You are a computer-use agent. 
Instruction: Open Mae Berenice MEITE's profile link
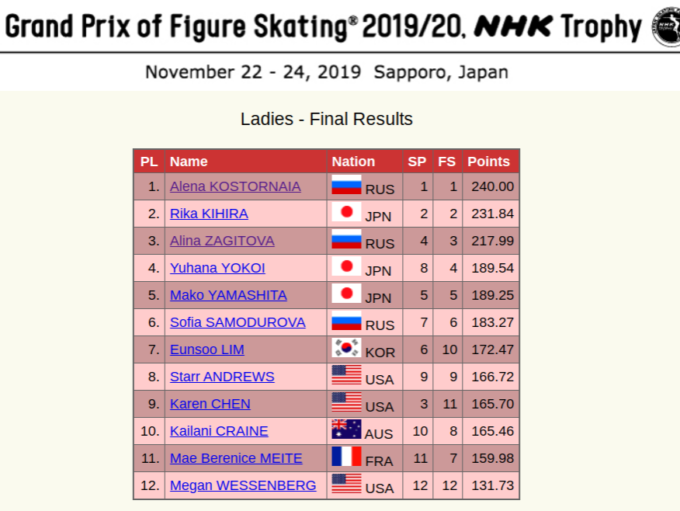pyautogui.click(x=236, y=458)
